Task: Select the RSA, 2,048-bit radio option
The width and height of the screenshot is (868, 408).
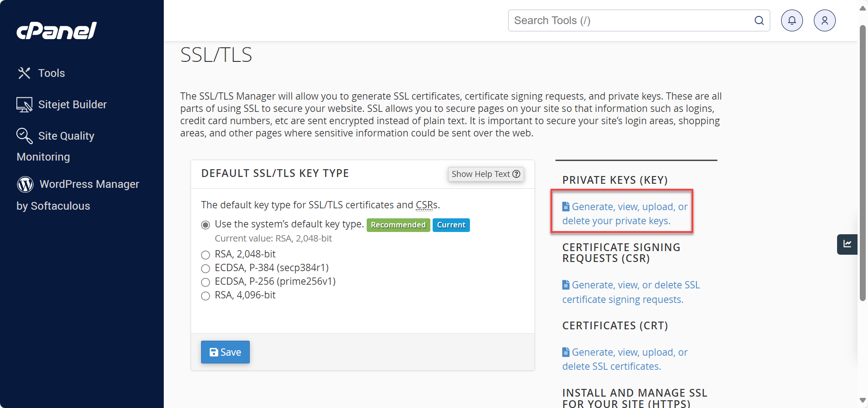Action: point(206,255)
